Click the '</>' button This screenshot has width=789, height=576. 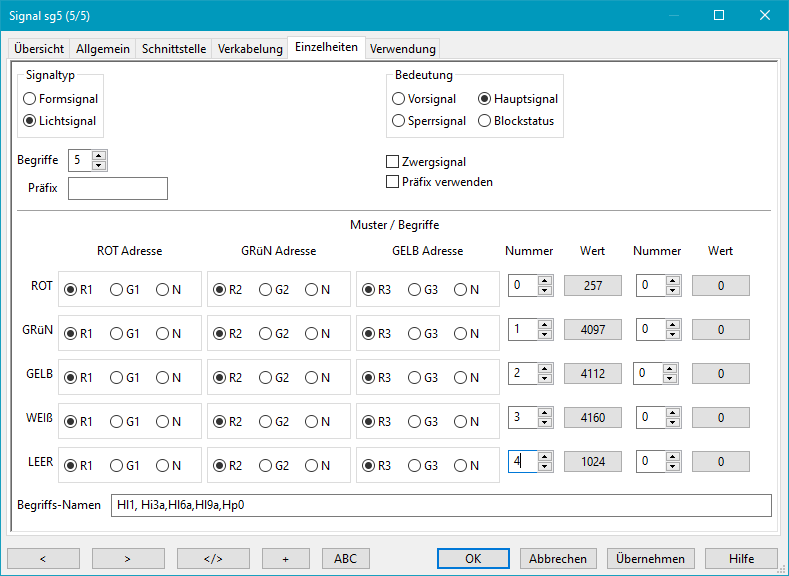[213, 558]
